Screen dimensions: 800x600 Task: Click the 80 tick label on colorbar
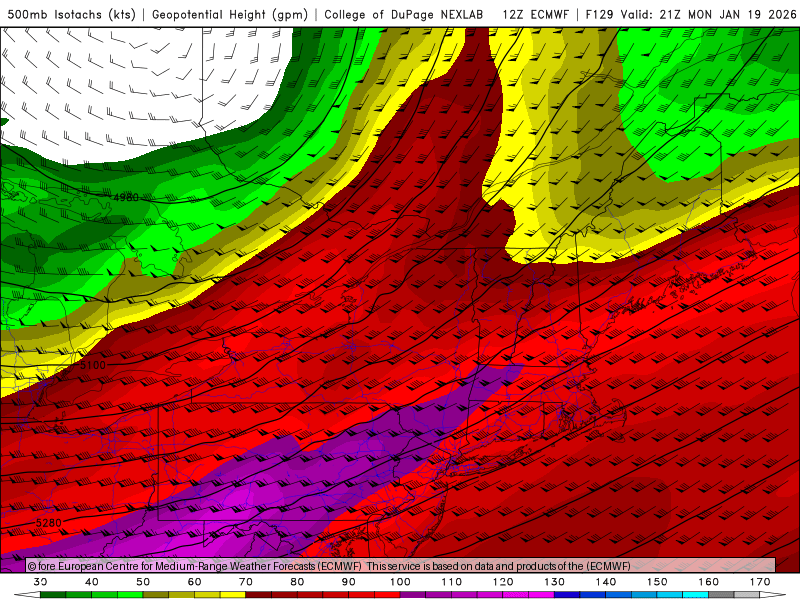click(x=297, y=582)
